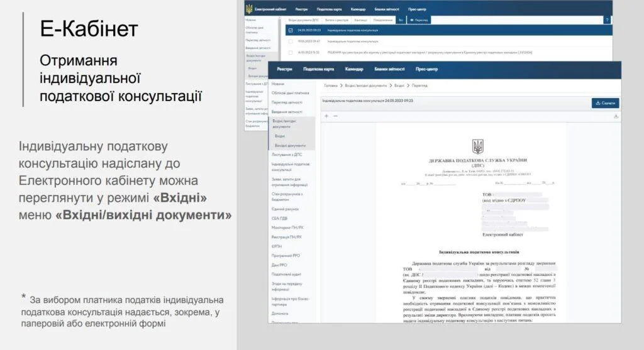Open Реєстри in back window navbar
Image resolution: width=644 pixels, height=350 pixels.
(x=301, y=9)
